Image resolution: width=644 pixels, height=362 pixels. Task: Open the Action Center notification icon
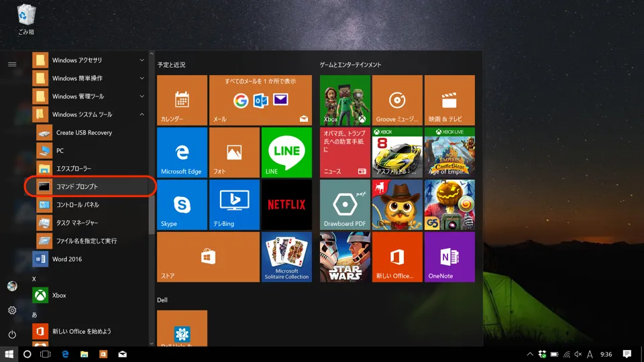(x=627, y=354)
